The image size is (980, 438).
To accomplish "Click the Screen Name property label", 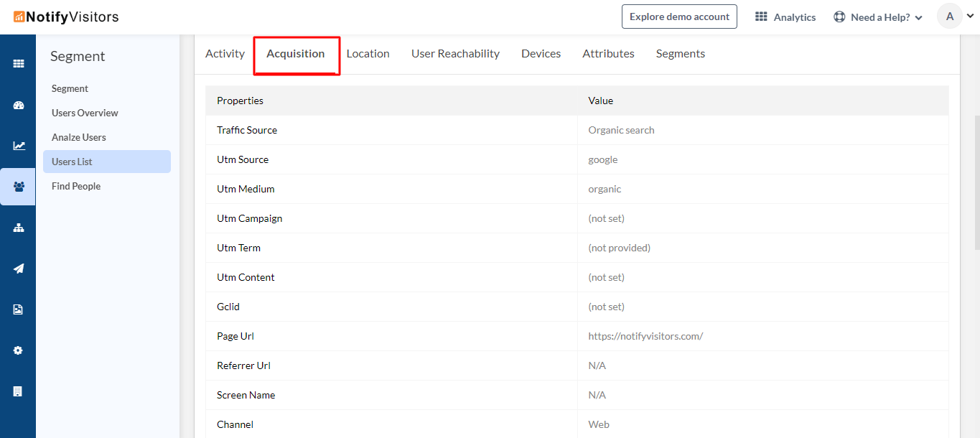I will [246, 396].
